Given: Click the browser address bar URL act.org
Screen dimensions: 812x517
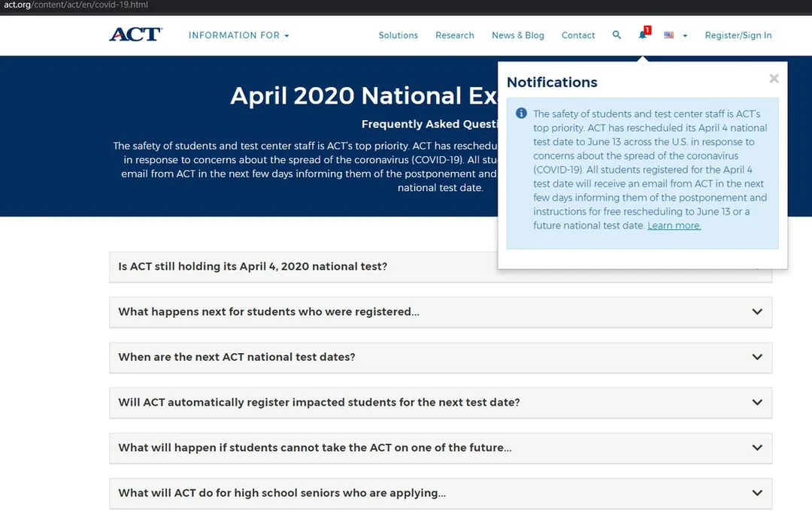Looking at the screenshot, I should [x=76, y=5].
